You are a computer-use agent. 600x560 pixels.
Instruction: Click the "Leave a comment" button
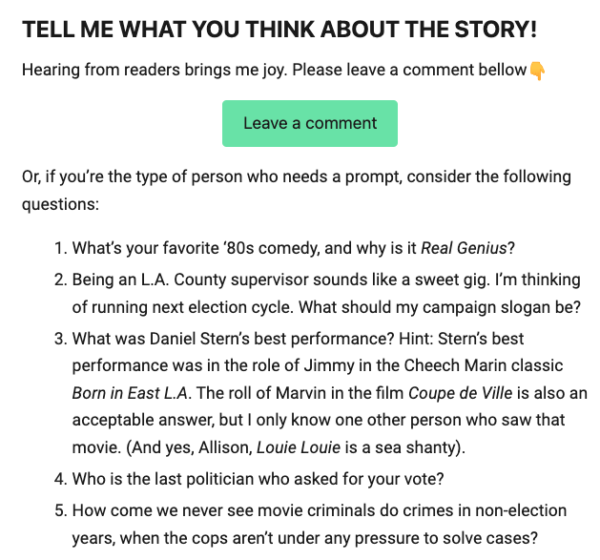[x=310, y=124]
